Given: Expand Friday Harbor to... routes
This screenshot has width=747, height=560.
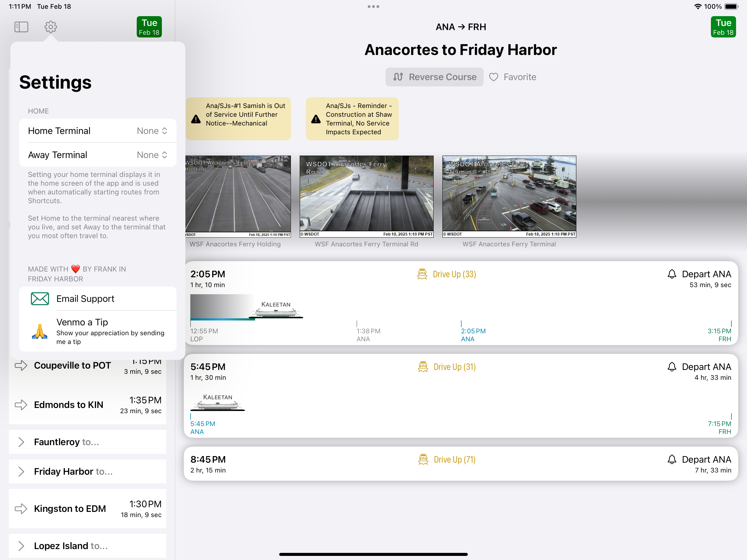Looking at the screenshot, I should (87, 471).
